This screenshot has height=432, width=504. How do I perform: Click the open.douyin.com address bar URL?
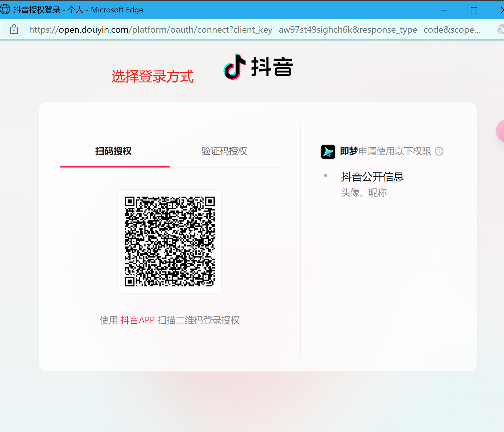click(255, 29)
